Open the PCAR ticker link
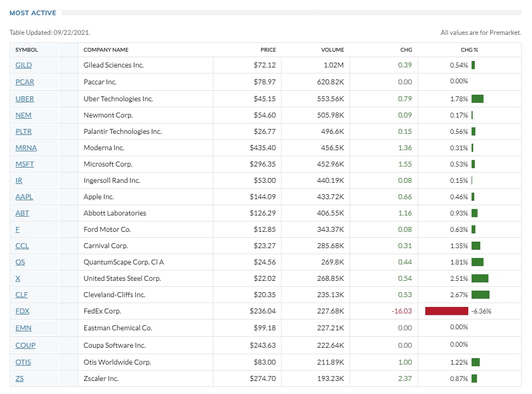Viewport: 532px width, 394px height. [x=25, y=82]
